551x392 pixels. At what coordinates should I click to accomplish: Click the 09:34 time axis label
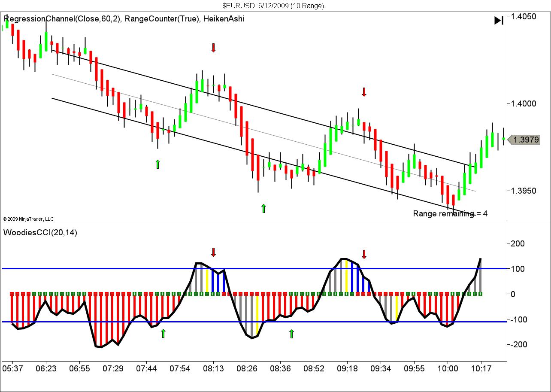381,368
